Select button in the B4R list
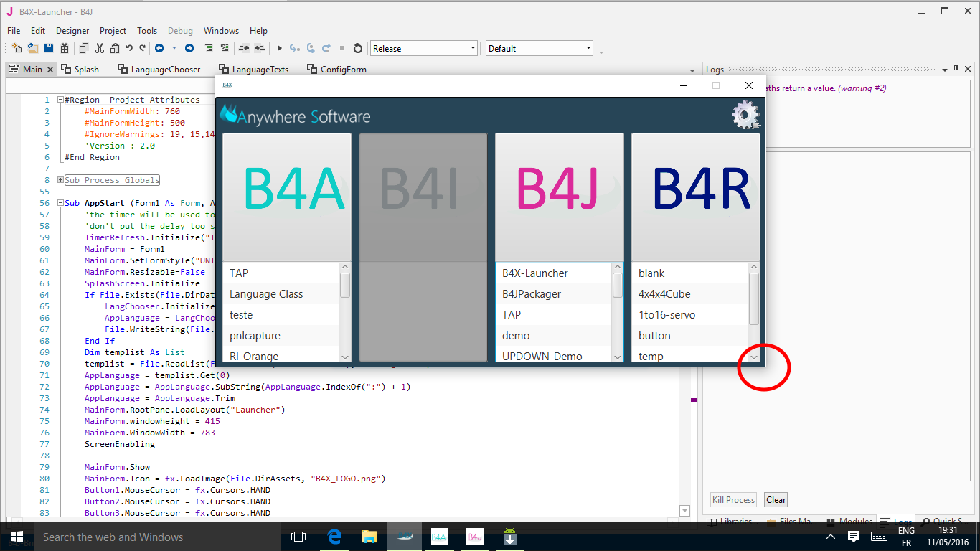The width and height of the screenshot is (980, 551). click(689, 336)
